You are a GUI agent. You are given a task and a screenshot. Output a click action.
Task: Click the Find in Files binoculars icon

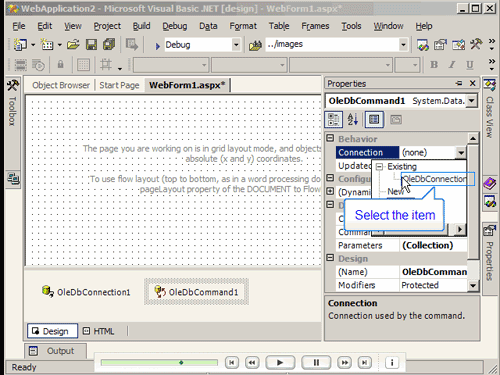click(x=255, y=45)
